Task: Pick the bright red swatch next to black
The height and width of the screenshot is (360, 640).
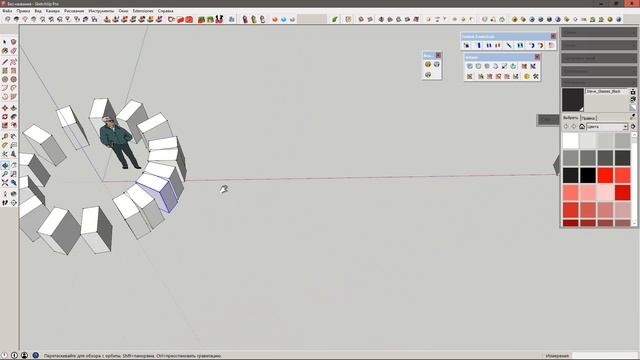Action: tap(605, 176)
